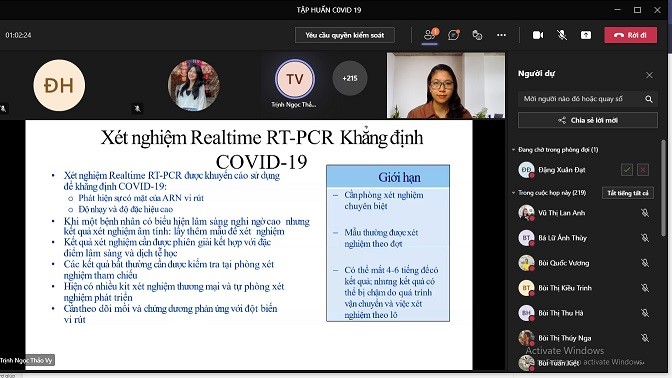
Task: Click Tắt tiếng tất cả mute all button
Action: click(628, 193)
